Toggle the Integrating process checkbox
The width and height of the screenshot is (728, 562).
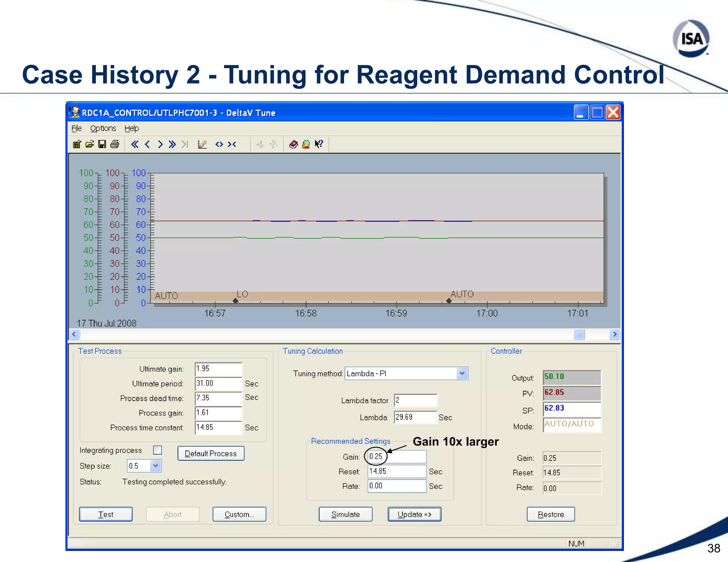(x=157, y=450)
